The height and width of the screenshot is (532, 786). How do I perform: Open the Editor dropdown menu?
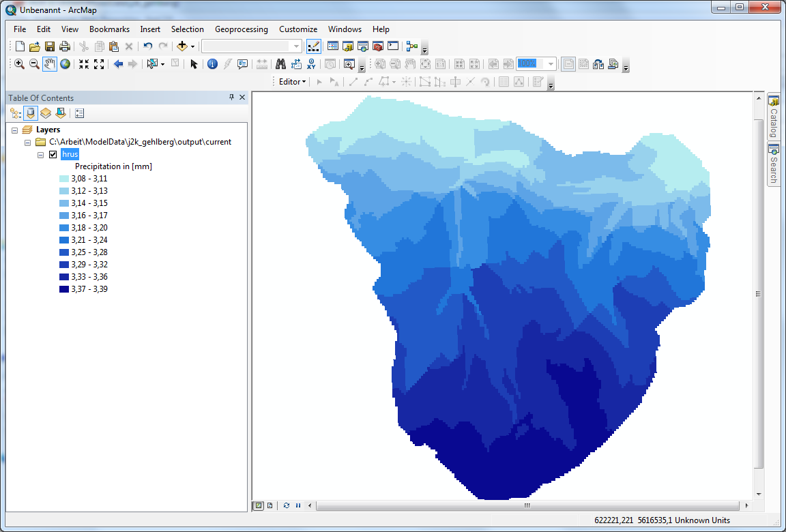[x=292, y=82]
